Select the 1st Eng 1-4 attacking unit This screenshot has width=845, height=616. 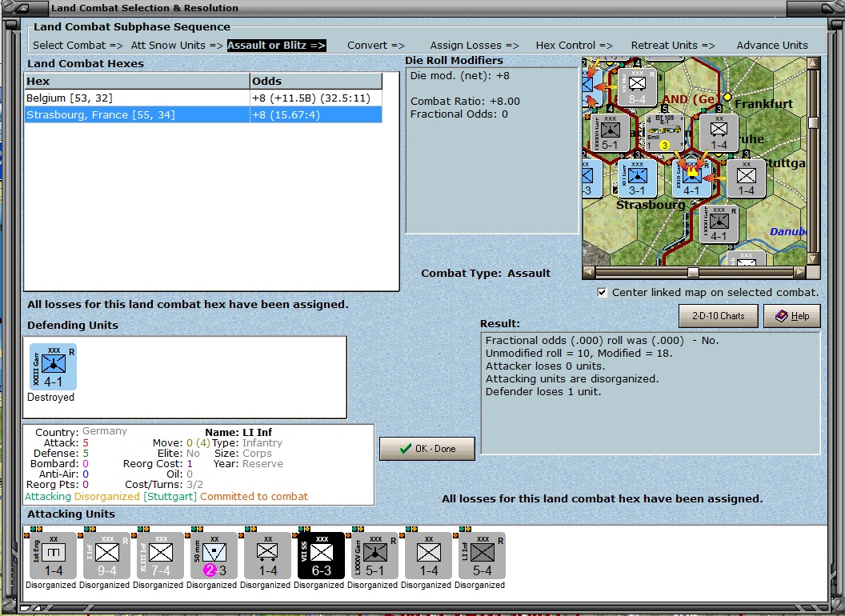[53, 556]
